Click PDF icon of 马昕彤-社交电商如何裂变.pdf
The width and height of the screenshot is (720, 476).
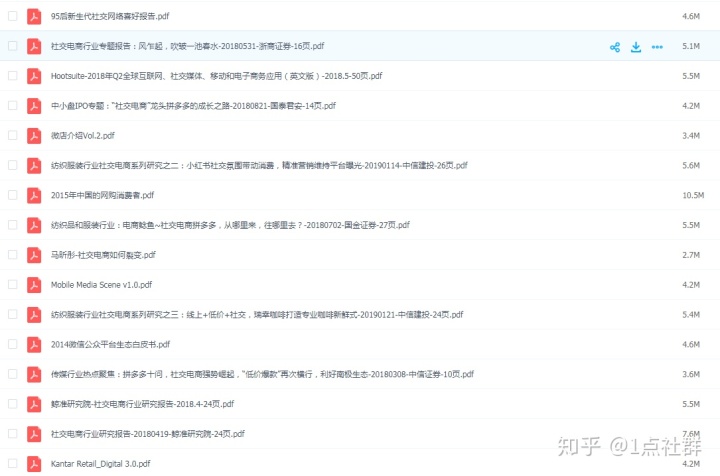click(34, 255)
